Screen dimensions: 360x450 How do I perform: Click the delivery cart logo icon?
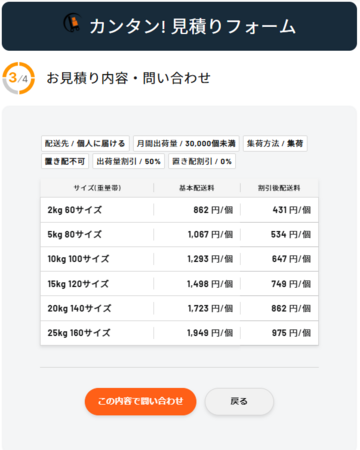coord(72,23)
